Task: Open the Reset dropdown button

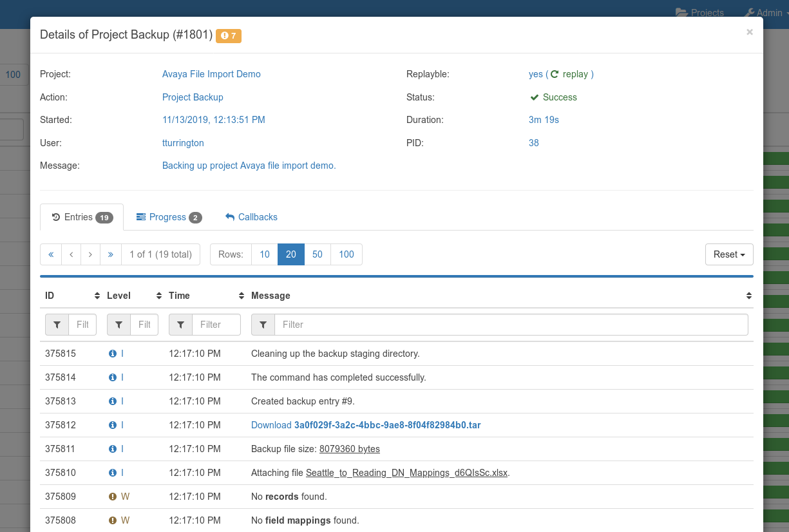Action: (x=729, y=254)
